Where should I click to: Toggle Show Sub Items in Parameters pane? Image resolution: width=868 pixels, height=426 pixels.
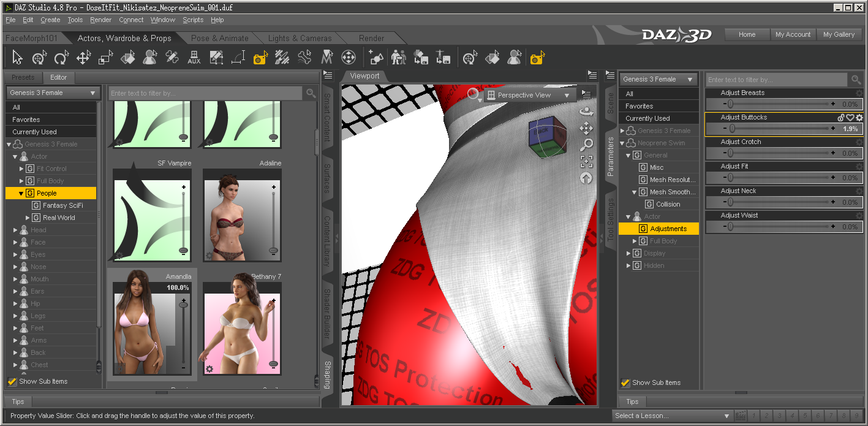pyautogui.click(x=625, y=382)
